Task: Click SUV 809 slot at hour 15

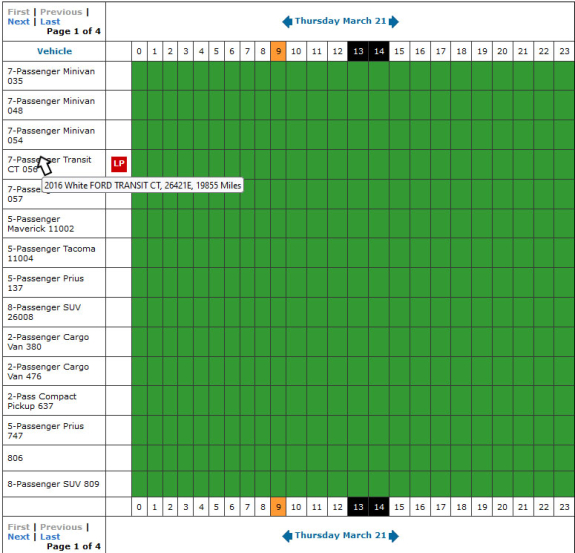Action: pos(399,484)
